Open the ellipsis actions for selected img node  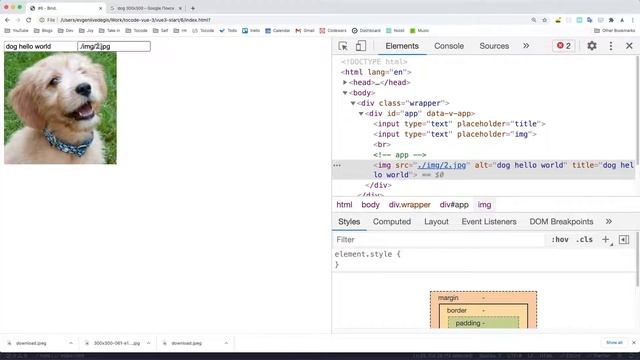click(x=337, y=165)
